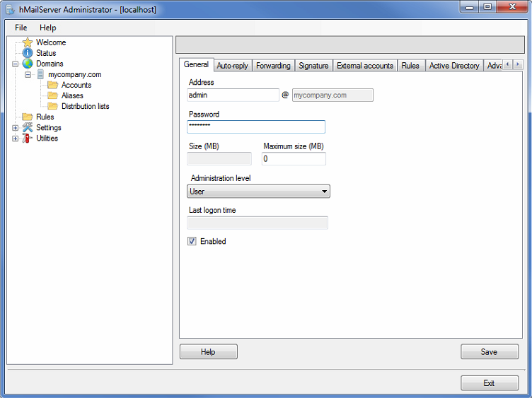
Task: Select Status in the tree
Action: pyautogui.click(x=46, y=53)
